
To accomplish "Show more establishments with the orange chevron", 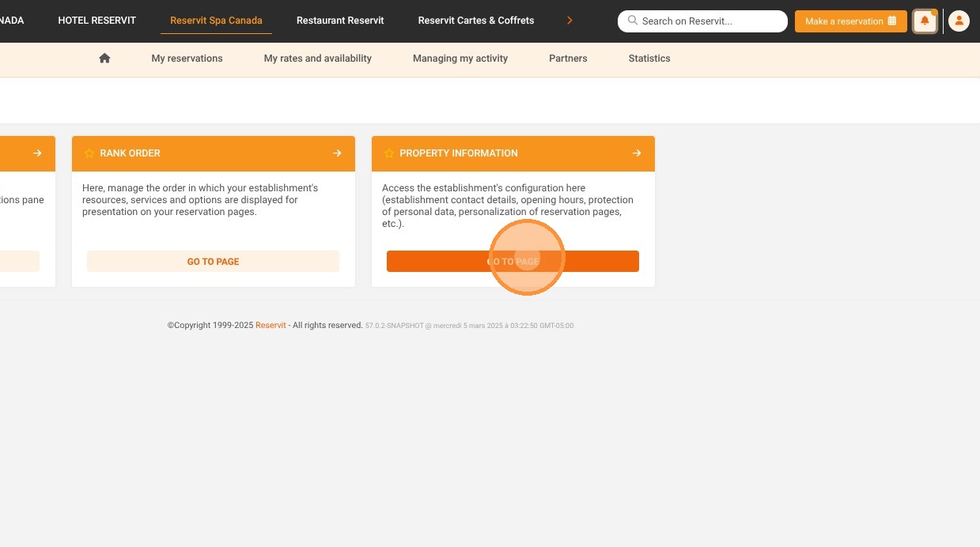I will 569,21.
